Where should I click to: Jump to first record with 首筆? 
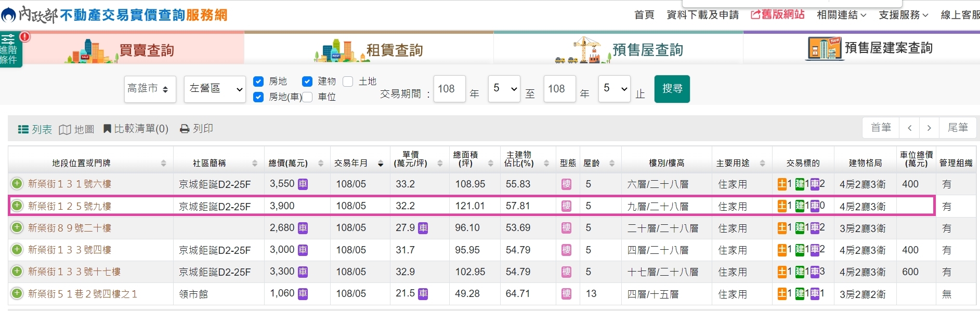click(x=881, y=128)
